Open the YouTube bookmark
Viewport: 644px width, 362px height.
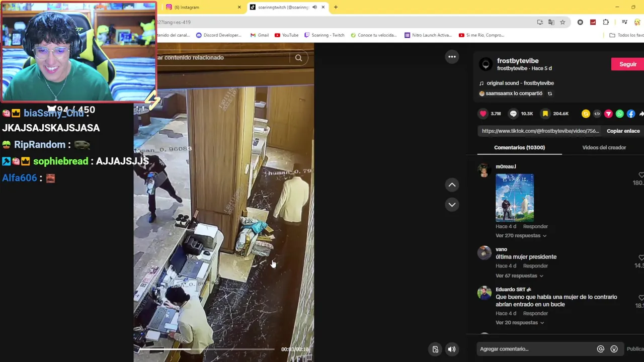click(x=286, y=35)
